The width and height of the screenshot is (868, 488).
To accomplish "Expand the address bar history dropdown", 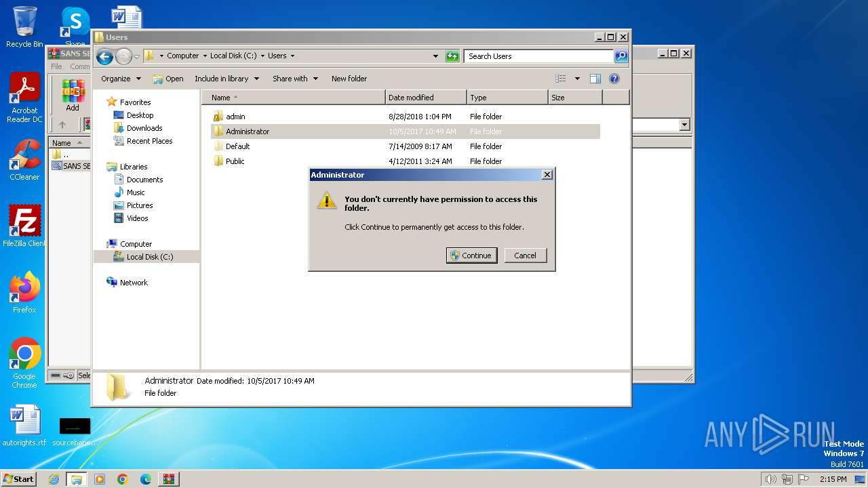I will point(435,56).
